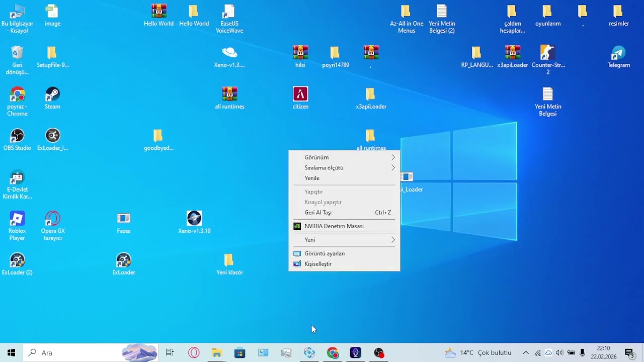Viewport: 644px width, 362px height.
Task: Open the clock and date flyout
Action: click(x=604, y=353)
